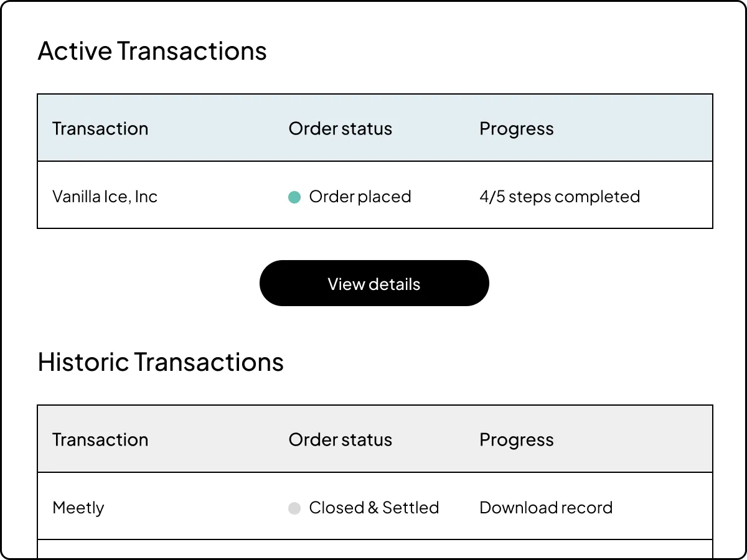Click the Active Transactions heading
Screen dimensions: 747x560
152,51
